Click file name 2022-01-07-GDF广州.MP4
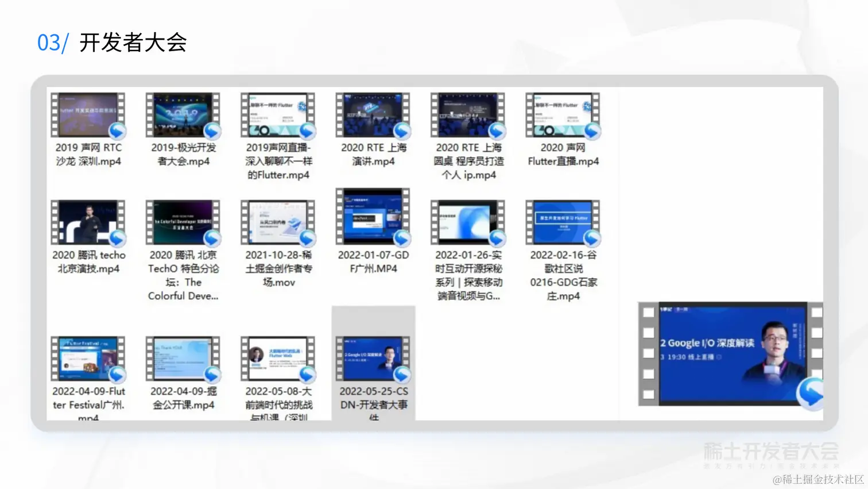 click(374, 261)
